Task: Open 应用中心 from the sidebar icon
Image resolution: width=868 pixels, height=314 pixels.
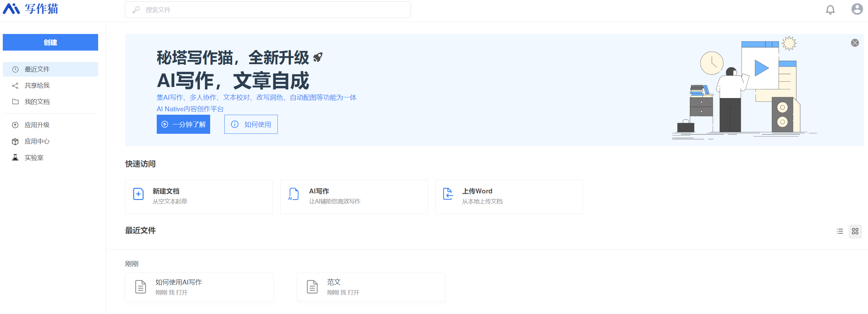Action: [15, 141]
